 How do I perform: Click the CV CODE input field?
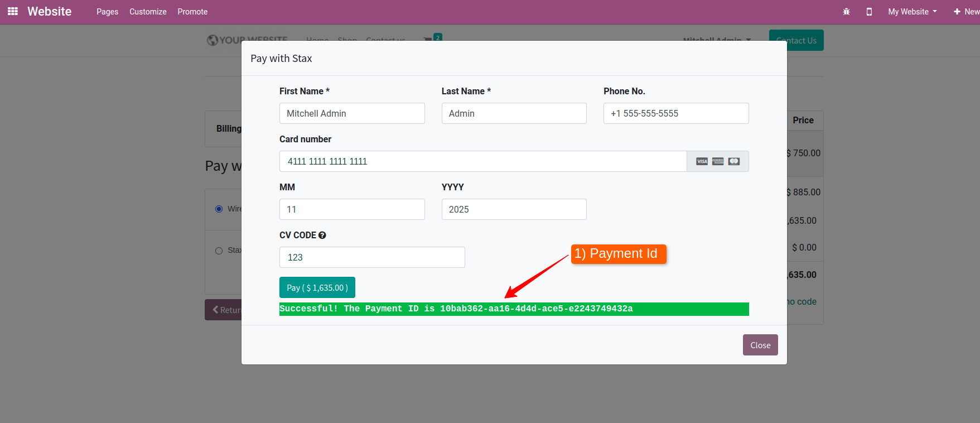(372, 257)
